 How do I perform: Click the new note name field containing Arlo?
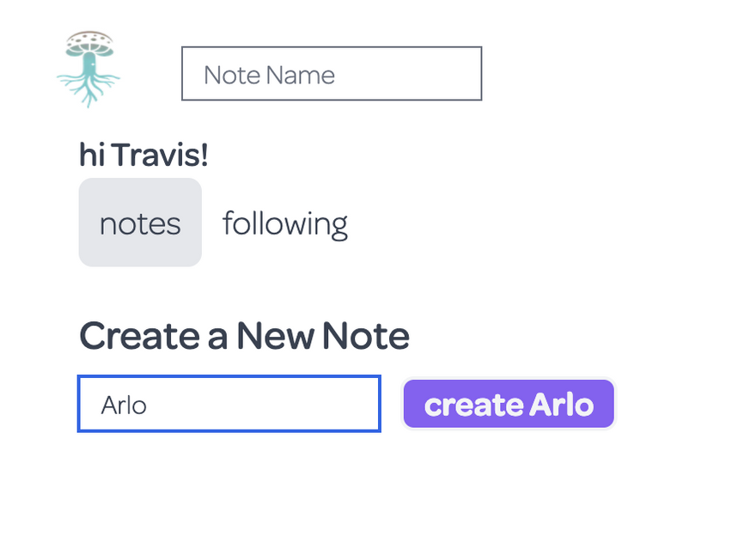(x=229, y=404)
